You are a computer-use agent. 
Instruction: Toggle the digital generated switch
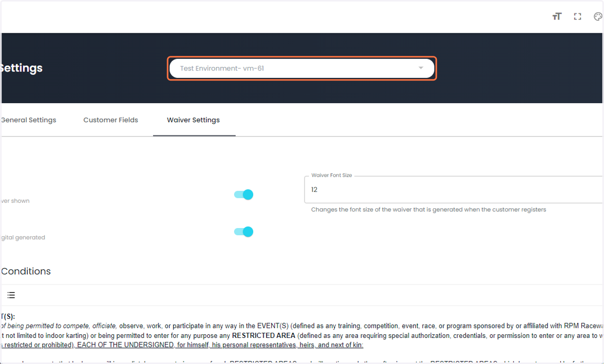tap(244, 232)
